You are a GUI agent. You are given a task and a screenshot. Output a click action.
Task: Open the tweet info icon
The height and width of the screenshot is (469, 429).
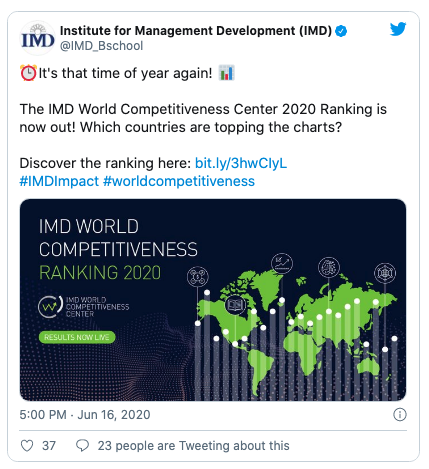[x=400, y=415]
